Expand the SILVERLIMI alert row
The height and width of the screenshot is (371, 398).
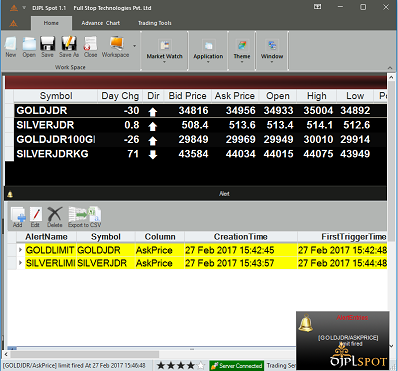coord(20,263)
